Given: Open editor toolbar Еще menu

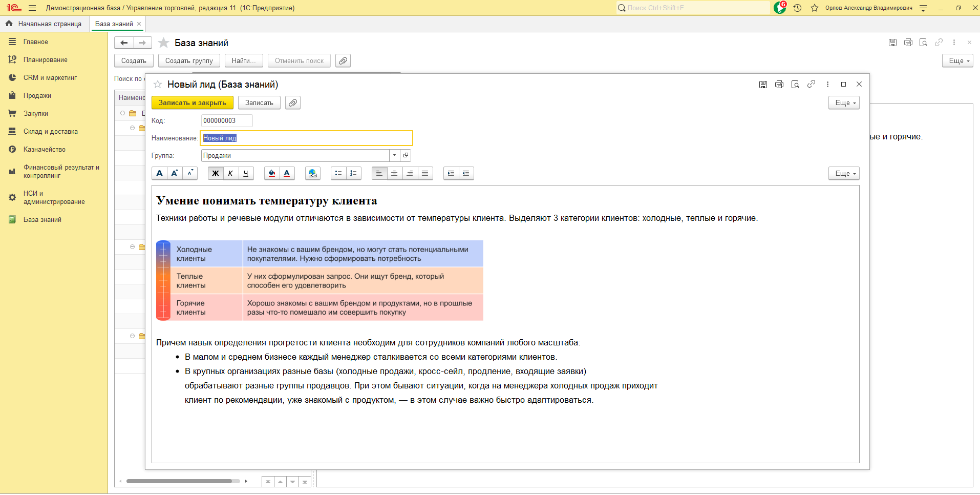Looking at the screenshot, I should point(844,173).
